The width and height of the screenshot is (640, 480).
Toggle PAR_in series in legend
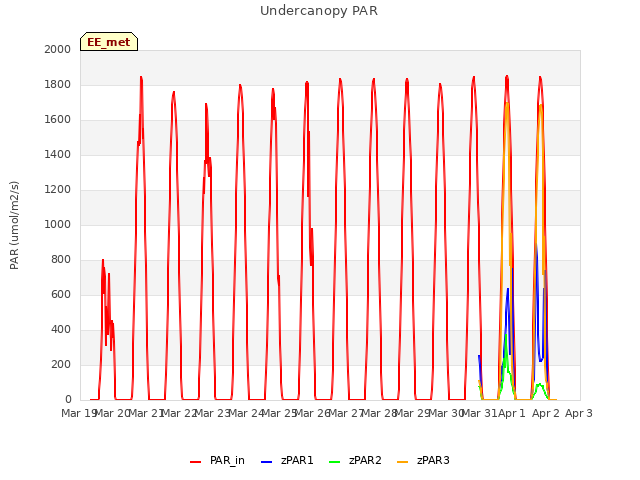coord(218,460)
